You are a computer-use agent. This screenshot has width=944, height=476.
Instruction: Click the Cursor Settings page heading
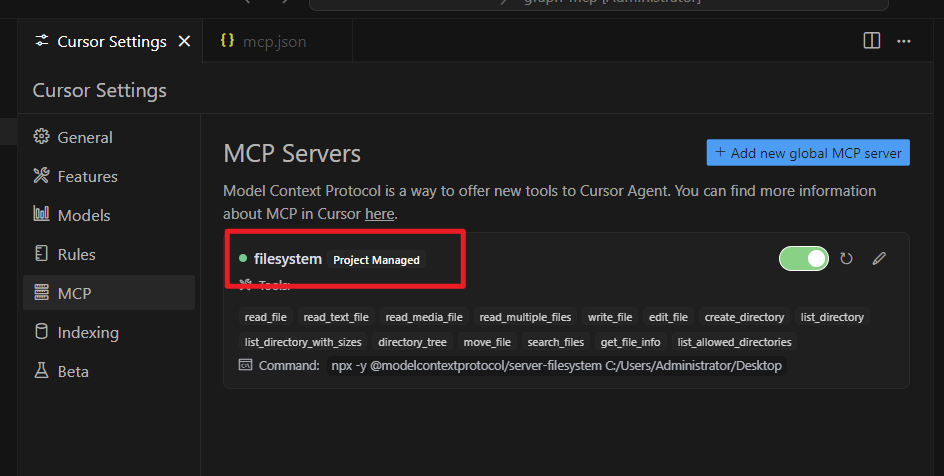pos(99,90)
